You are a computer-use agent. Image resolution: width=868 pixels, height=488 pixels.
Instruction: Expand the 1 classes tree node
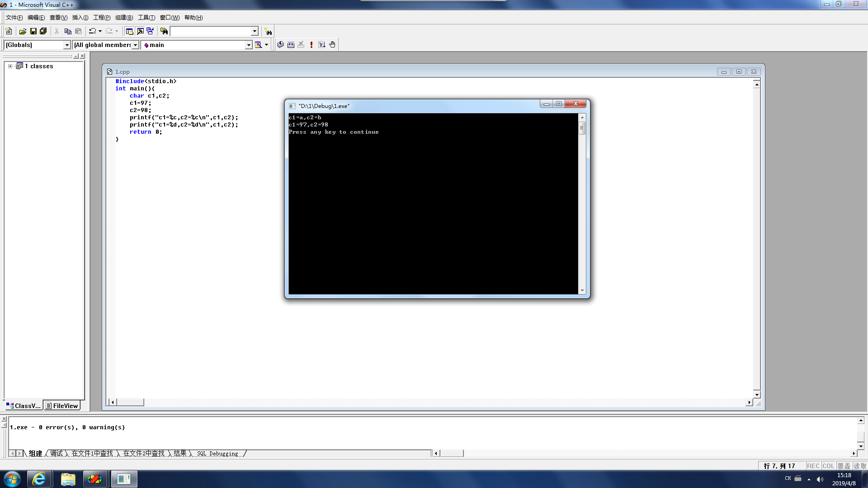(x=10, y=66)
